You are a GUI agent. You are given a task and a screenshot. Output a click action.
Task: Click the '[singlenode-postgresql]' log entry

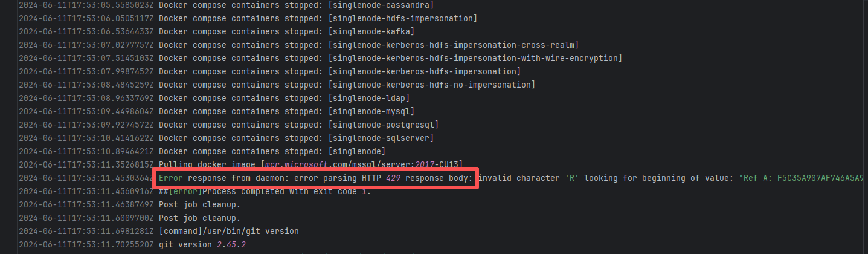384,125
